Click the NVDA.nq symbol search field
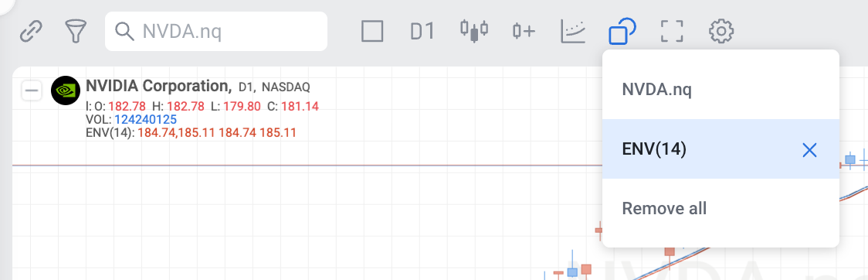The height and width of the screenshot is (280, 868). (216, 31)
